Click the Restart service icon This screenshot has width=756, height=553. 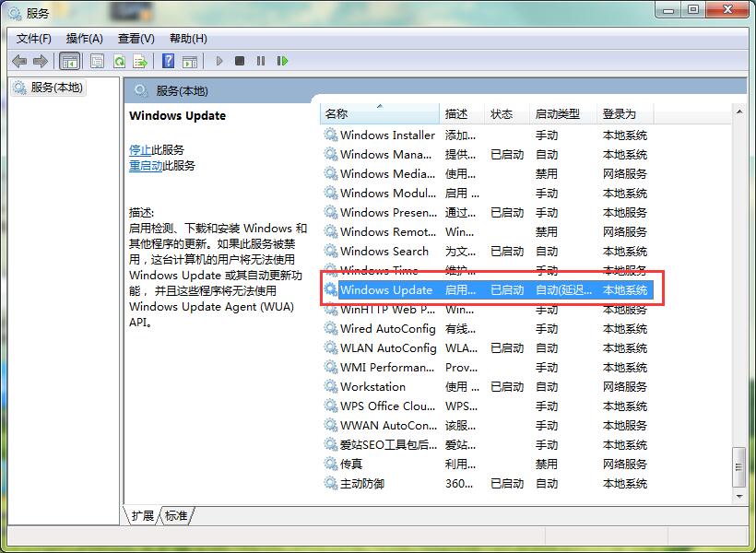coord(282,61)
